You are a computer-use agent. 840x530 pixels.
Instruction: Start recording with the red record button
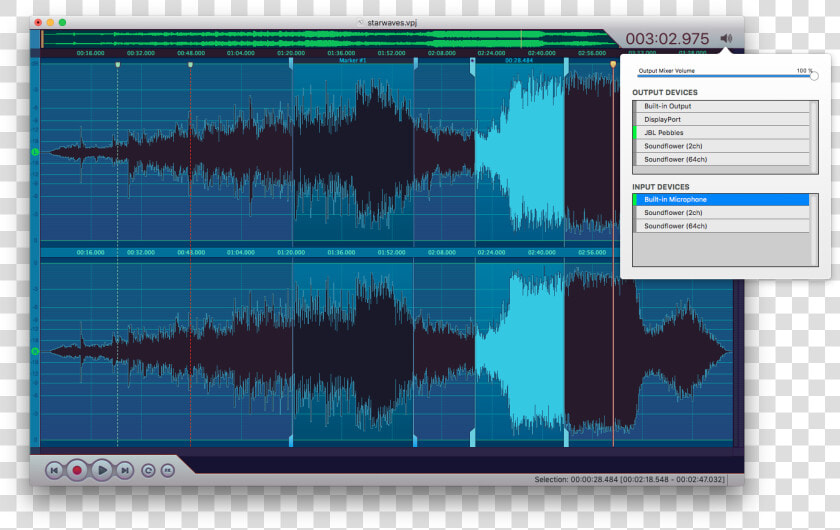tap(77, 470)
